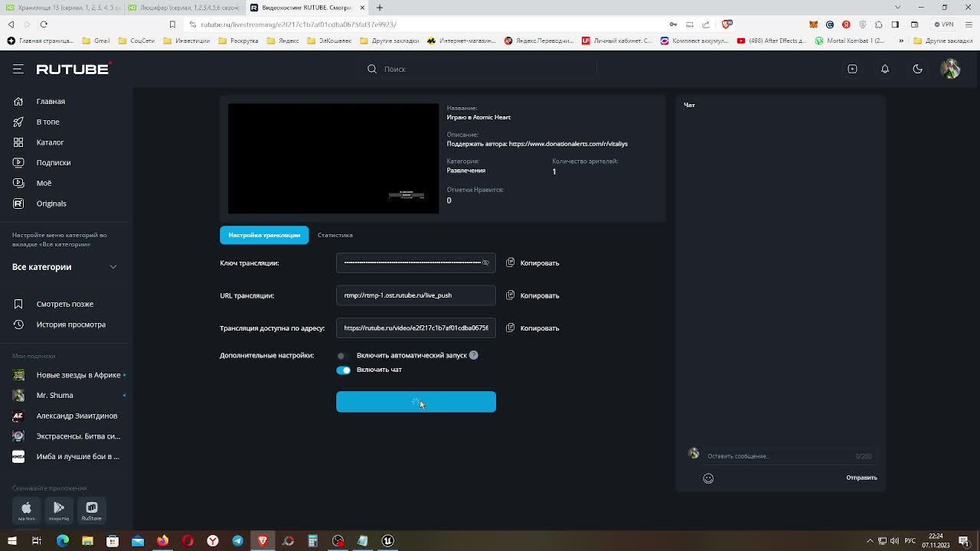Expand Все категории dropdown
Image resolution: width=980 pixels, height=551 pixels.
(65, 267)
